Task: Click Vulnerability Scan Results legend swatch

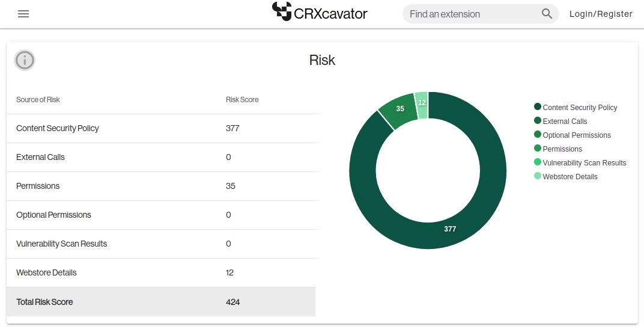Action: 538,162
